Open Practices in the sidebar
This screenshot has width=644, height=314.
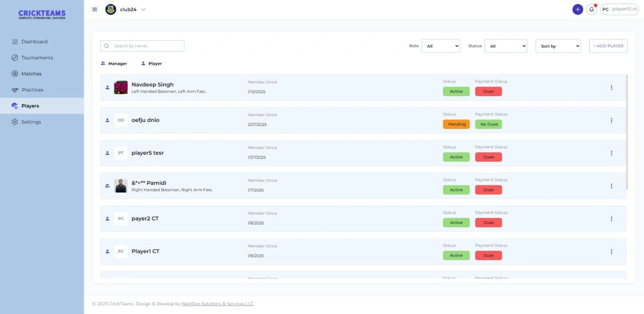point(32,90)
